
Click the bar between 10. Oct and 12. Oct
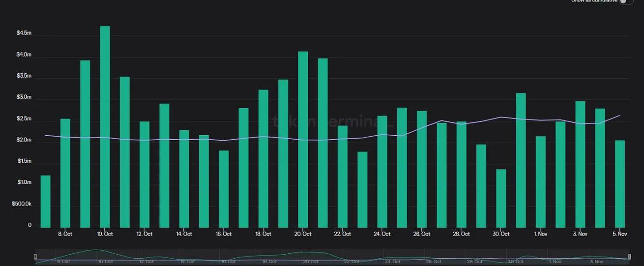coord(125,152)
